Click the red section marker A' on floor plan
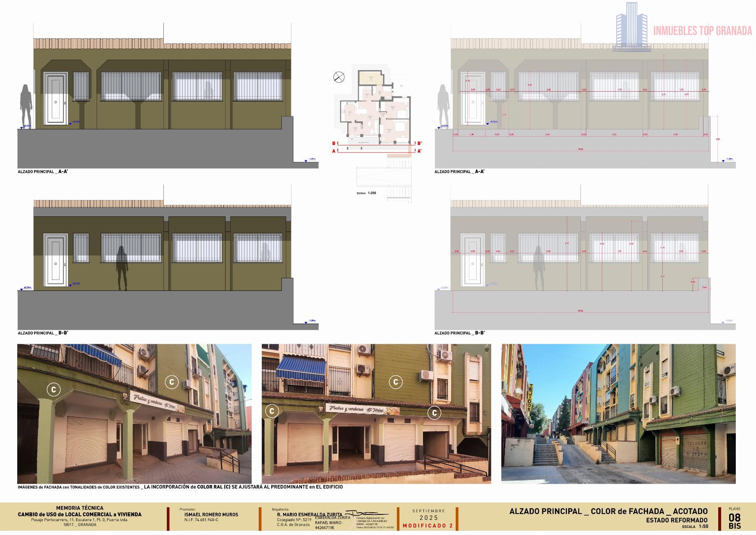The image size is (756, 535). pyautogui.click(x=419, y=151)
